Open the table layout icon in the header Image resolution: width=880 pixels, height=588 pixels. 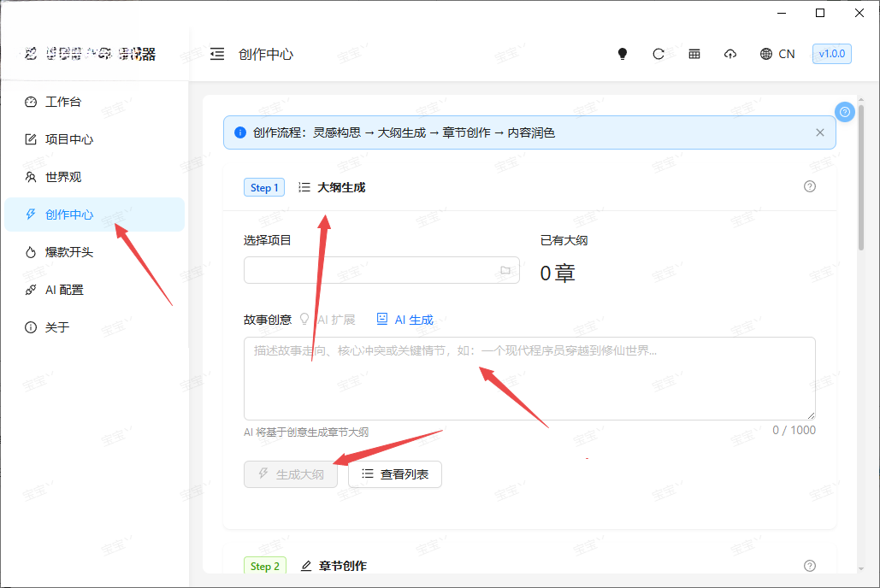coord(694,54)
